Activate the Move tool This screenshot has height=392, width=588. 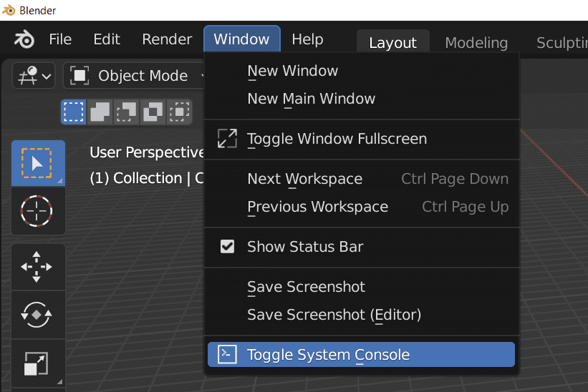38,267
